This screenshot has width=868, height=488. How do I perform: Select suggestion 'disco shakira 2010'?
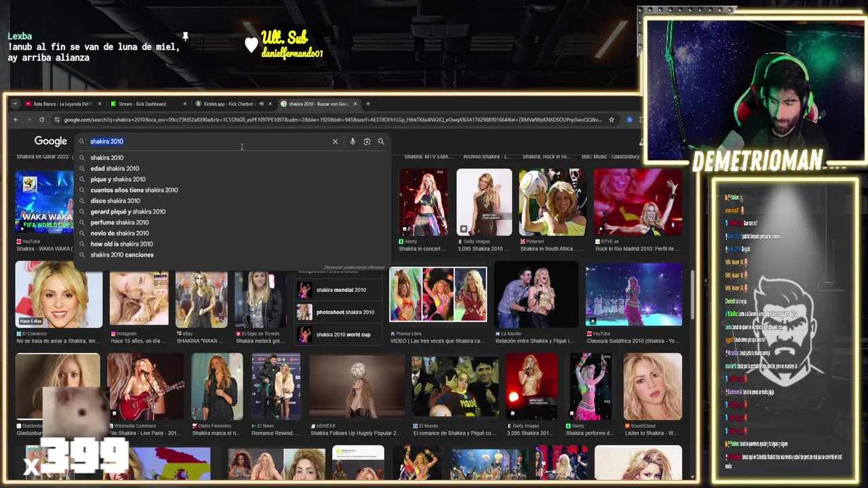pyautogui.click(x=231, y=201)
